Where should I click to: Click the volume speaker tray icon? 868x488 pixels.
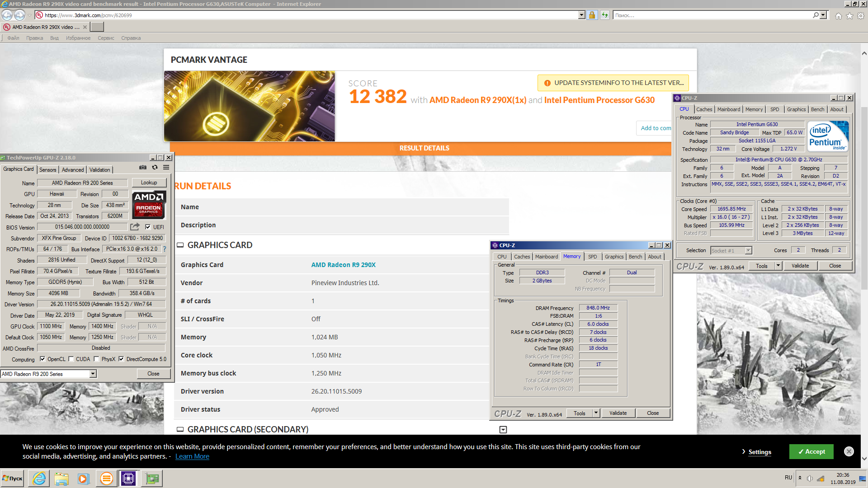tap(810, 479)
